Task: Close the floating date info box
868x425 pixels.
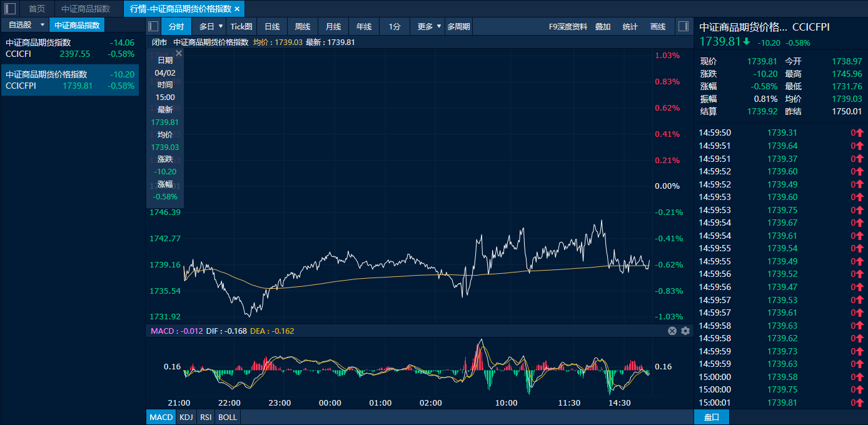Action: click(179, 54)
